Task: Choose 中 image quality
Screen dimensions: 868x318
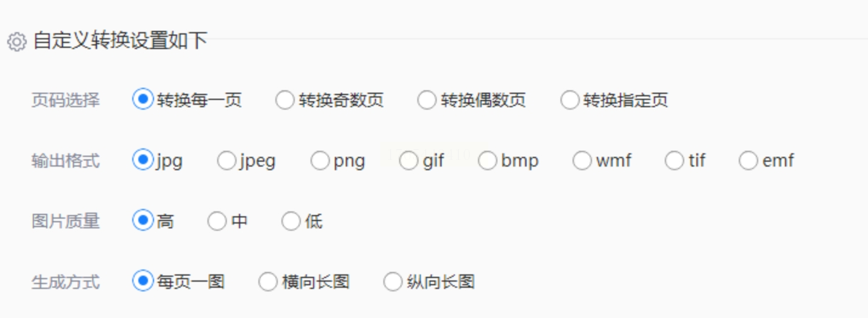Action: click(x=217, y=221)
